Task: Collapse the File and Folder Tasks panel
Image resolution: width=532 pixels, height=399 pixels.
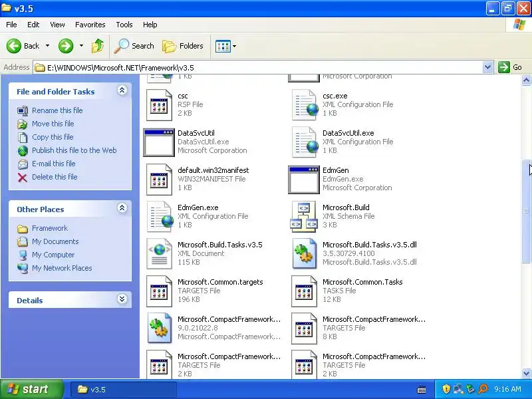Action: 122,90
